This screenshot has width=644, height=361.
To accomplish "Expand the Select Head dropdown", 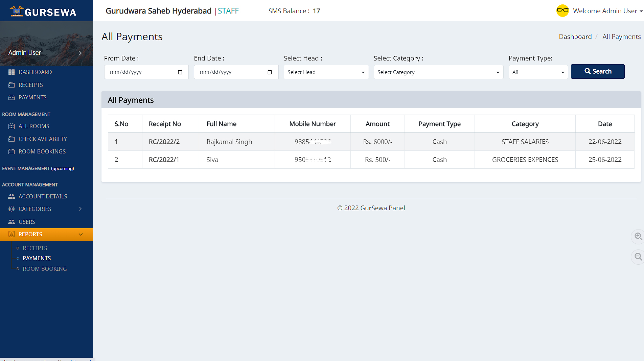I will pos(326,72).
